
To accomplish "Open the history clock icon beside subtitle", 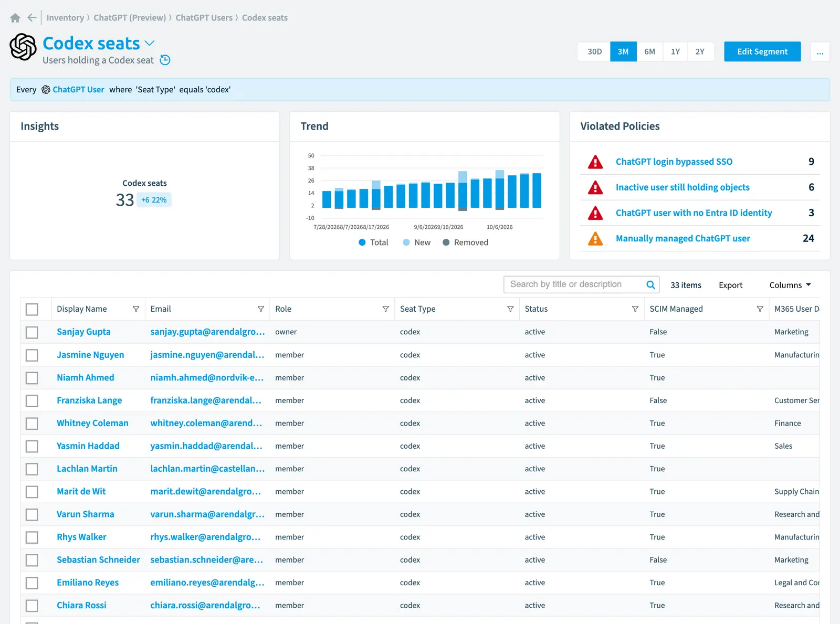I will click(165, 60).
